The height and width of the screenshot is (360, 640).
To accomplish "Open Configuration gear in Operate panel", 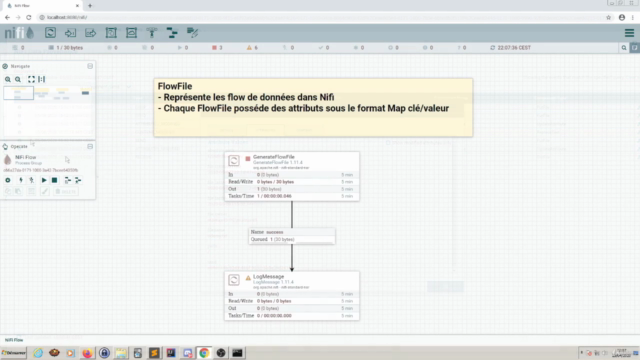I will [x=8, y=180].
